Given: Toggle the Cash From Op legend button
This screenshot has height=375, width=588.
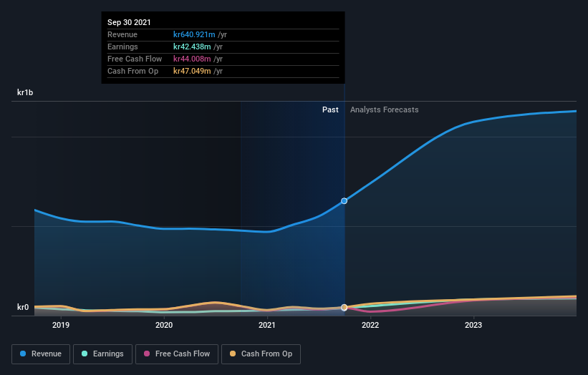Looking at the screenshot, I should pyautogui.click(x=261, y=354).
